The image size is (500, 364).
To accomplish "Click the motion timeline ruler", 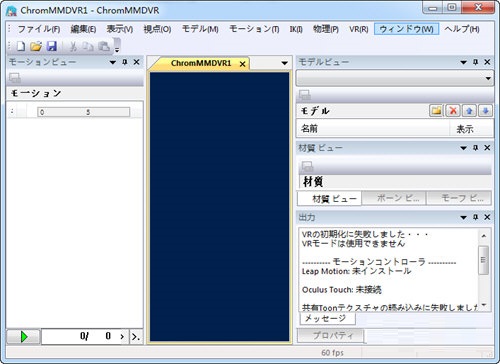I will tap(84, 112).
